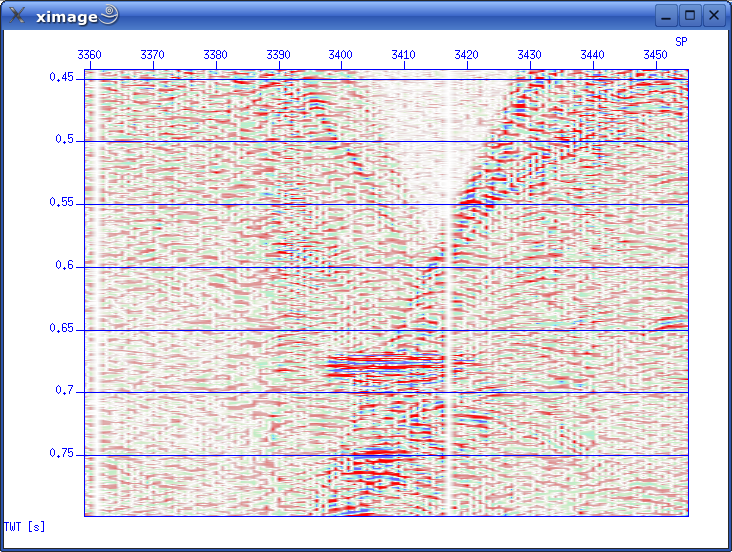Viewport: 732px width, 552px height.
Task: Click shot point tick label 3450
Action: [x=655, y=54]
